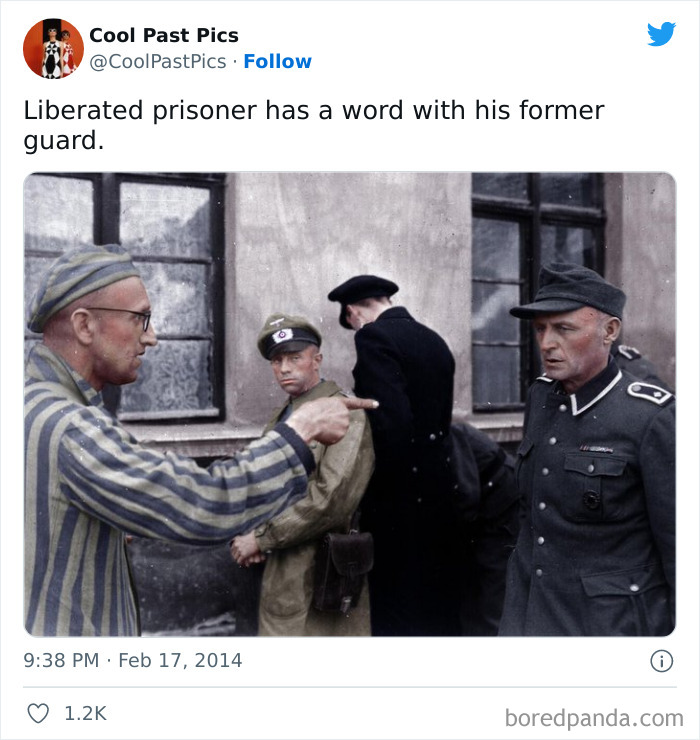This screenshot has height=740, width=700.
Task: Click the 'Liberated prisoner' tweet text
Action: 313,125
